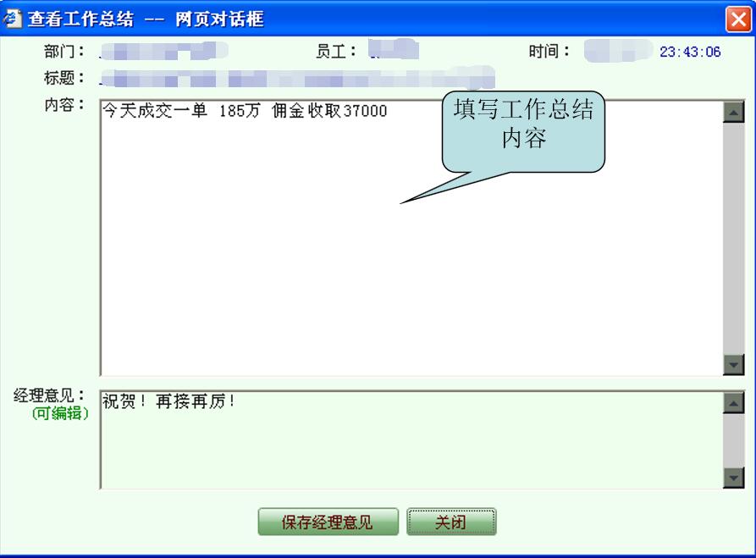Click the content area scroll-down arrow

(x=734, y=365)
